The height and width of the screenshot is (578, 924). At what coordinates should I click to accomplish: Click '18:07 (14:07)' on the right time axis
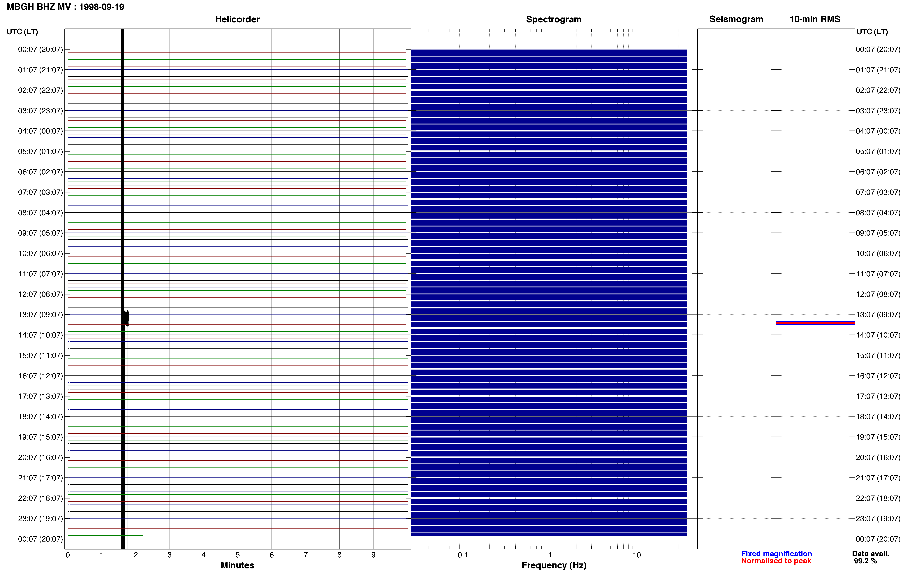[878, 417]
